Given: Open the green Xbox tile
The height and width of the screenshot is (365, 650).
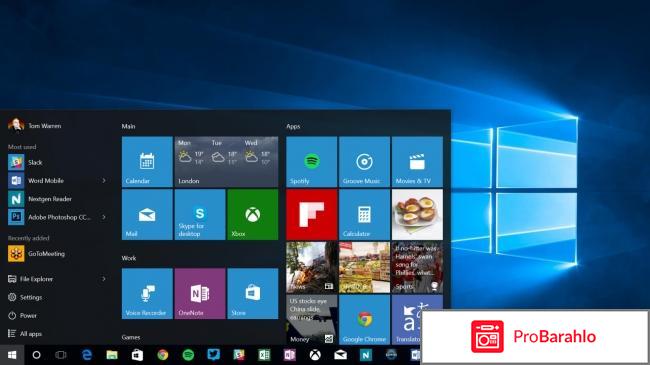Looking at the screenshot, I should tap(253, 214).
